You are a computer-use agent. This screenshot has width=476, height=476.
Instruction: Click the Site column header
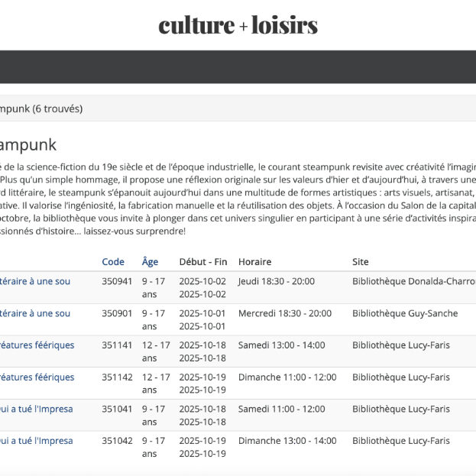pyautogui.click(x=361, y=261)
